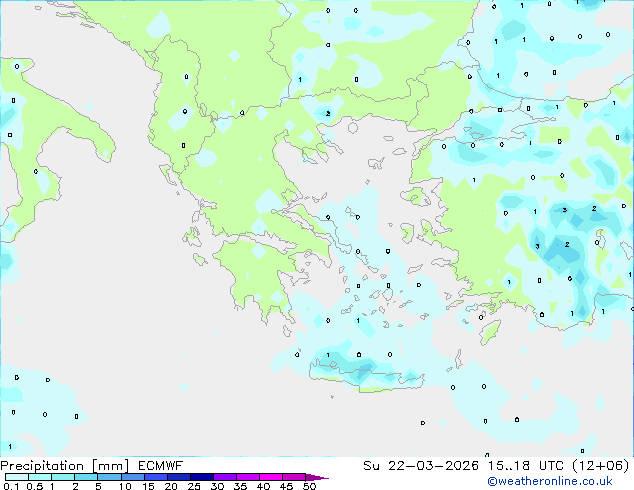Click legend value '50'
634x490 pixels.
[309, 486]
